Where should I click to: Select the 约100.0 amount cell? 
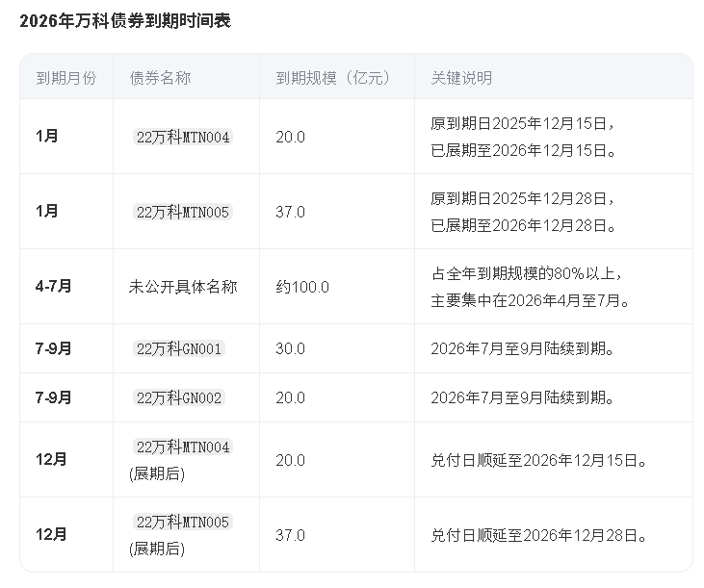302,287
